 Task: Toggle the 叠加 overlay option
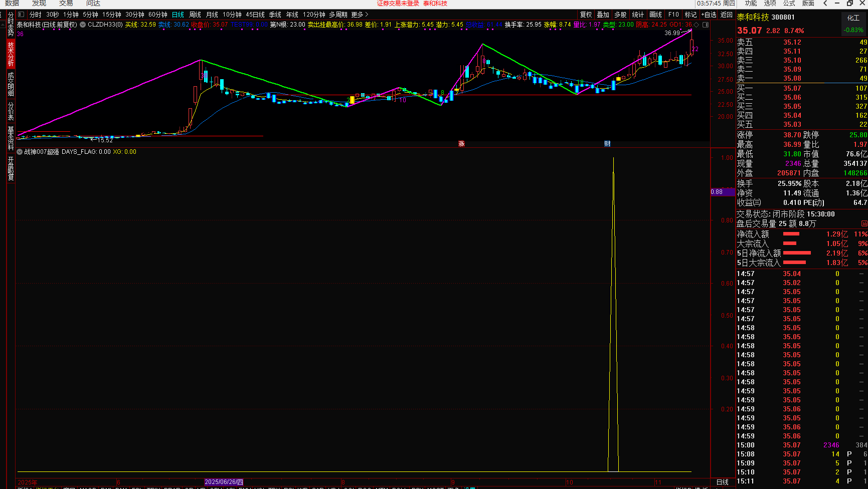[603, 15]
